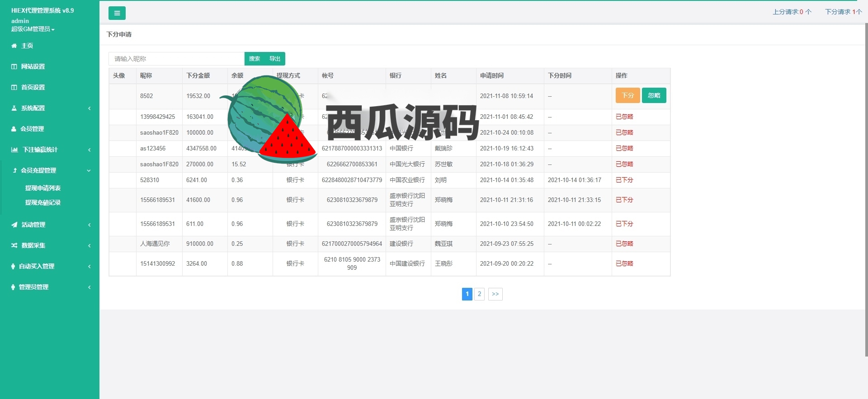Click the hamburger menu toggle button
The height and width of the screenshot is (399, 868).
(x=117, y=13)
